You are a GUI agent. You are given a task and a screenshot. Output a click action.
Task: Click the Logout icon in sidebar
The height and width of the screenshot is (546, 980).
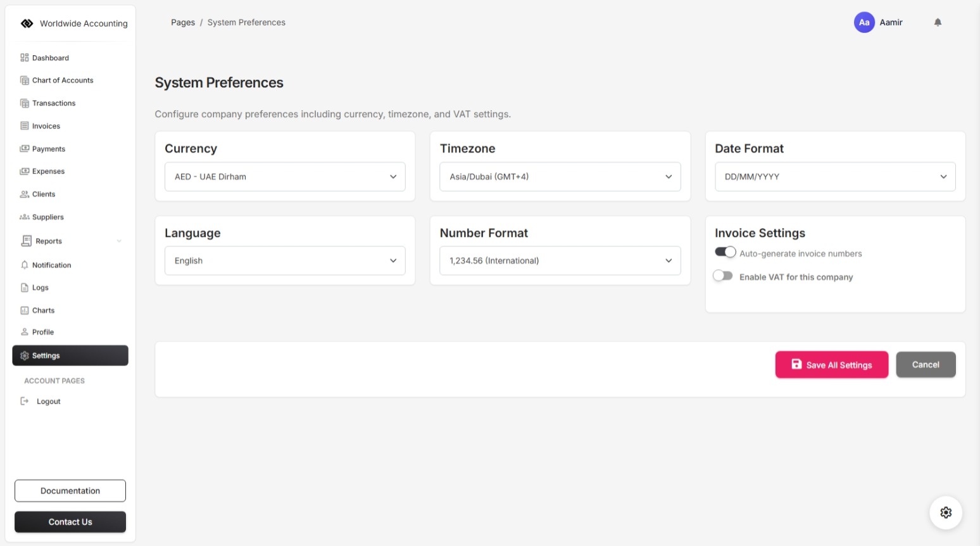point(25,401)
